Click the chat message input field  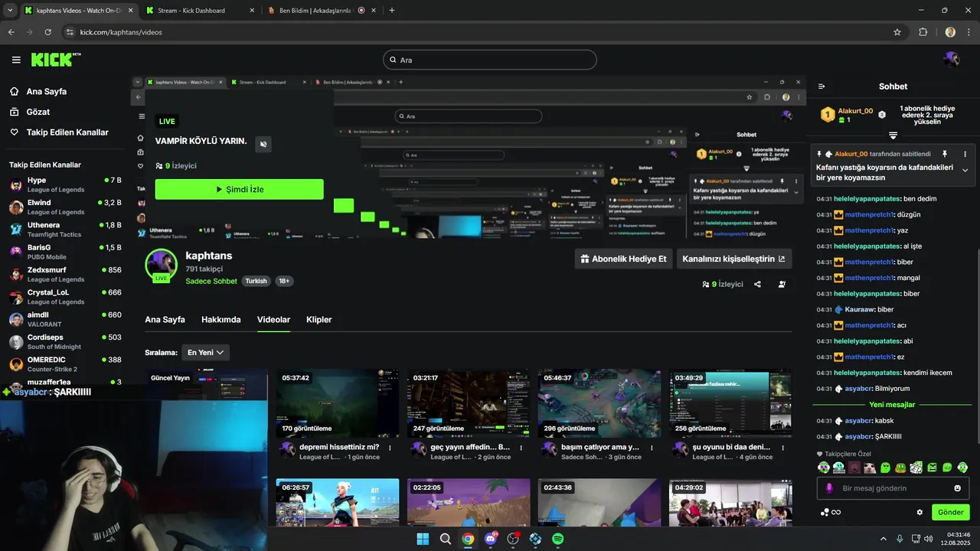click(x=893, y=488)
